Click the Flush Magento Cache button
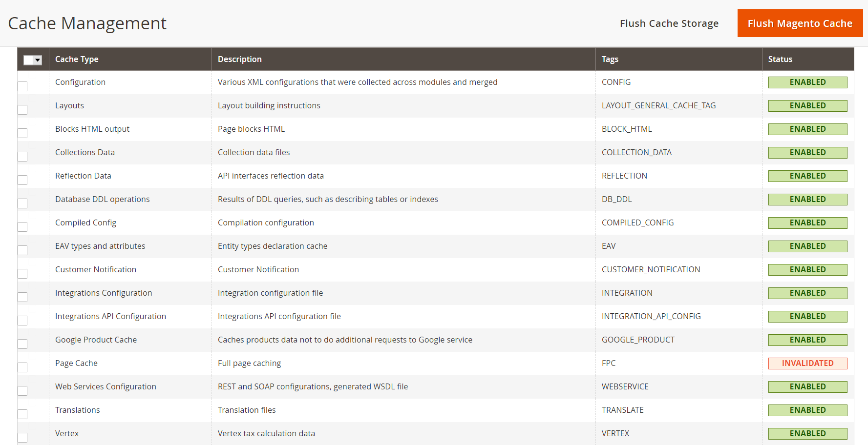Viewport: 868px width, 445px height. point(800,23)
